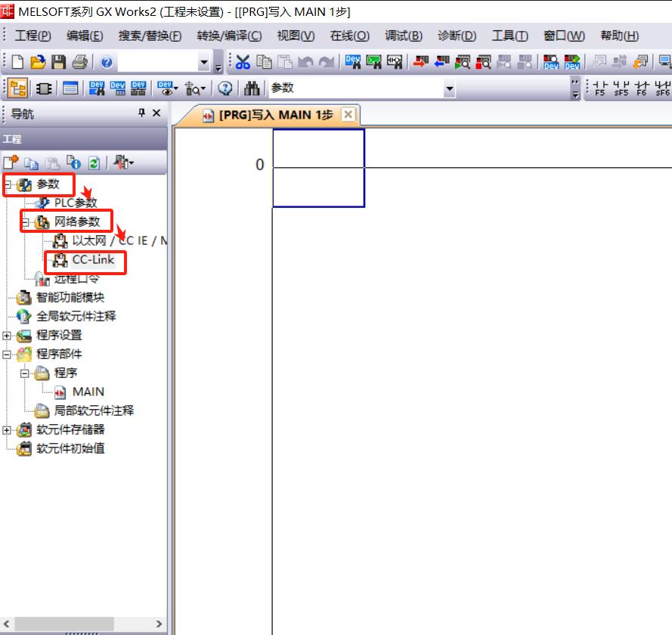Select 局部软元件注释 in the tree
This screenshot has width=672, height=635.
click(94, 410)
